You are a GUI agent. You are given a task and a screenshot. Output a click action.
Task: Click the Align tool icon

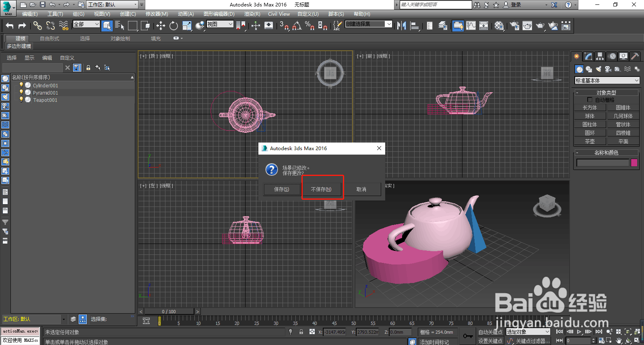414,26
